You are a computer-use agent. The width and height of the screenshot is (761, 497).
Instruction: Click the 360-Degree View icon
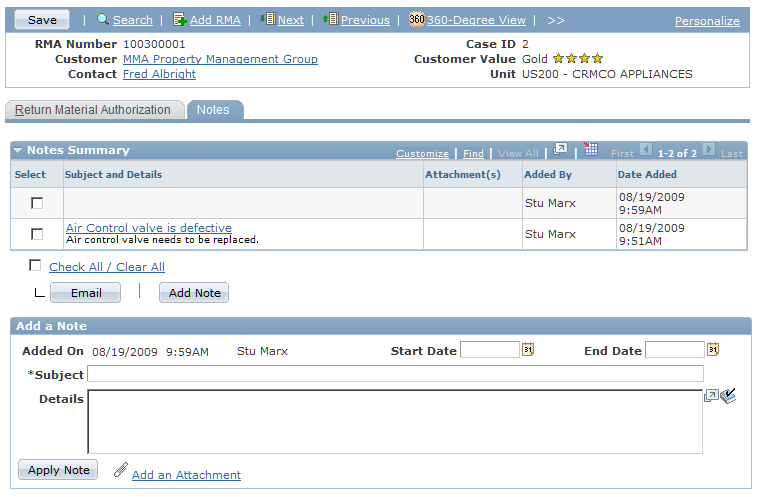point(417,20)
